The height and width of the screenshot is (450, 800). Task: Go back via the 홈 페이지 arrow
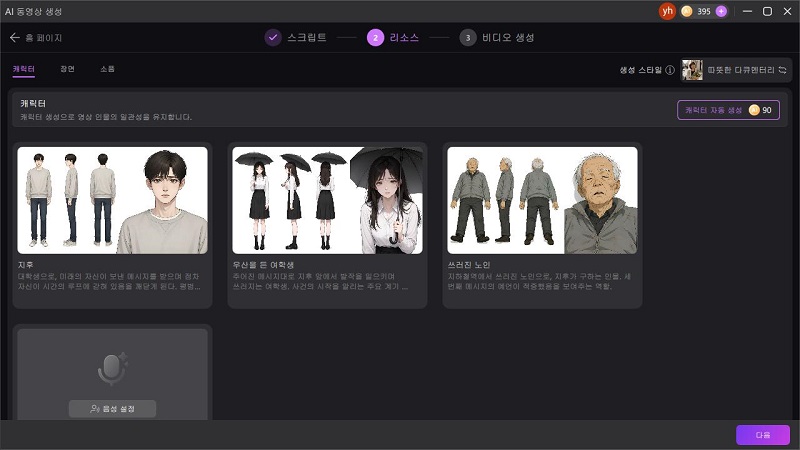point(15,37)
